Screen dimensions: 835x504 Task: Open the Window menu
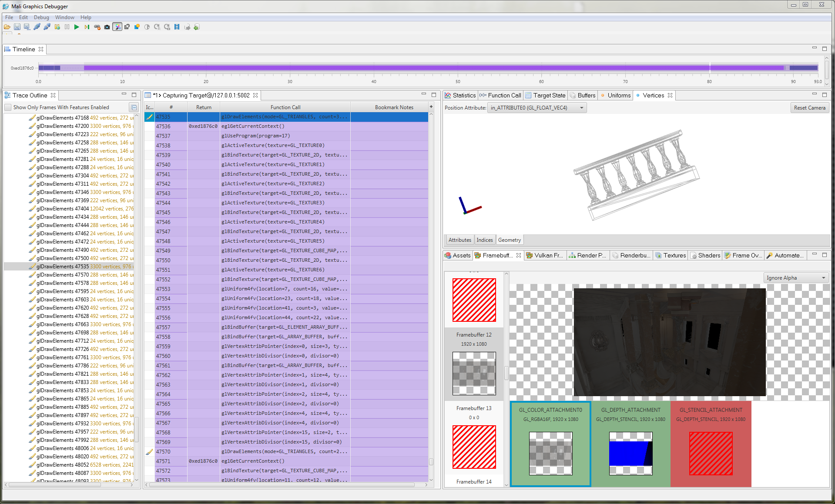[64, 17]
